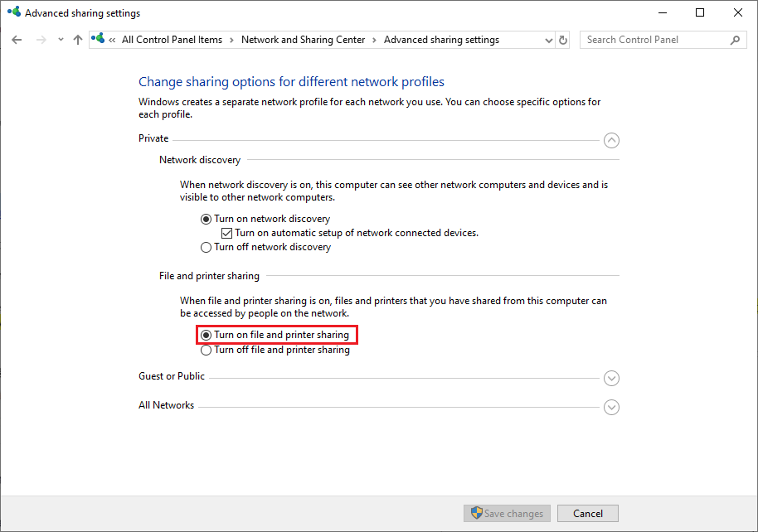
Task: Refresh the Advanced sharing settings page
Action: click(x=564, y=40)
